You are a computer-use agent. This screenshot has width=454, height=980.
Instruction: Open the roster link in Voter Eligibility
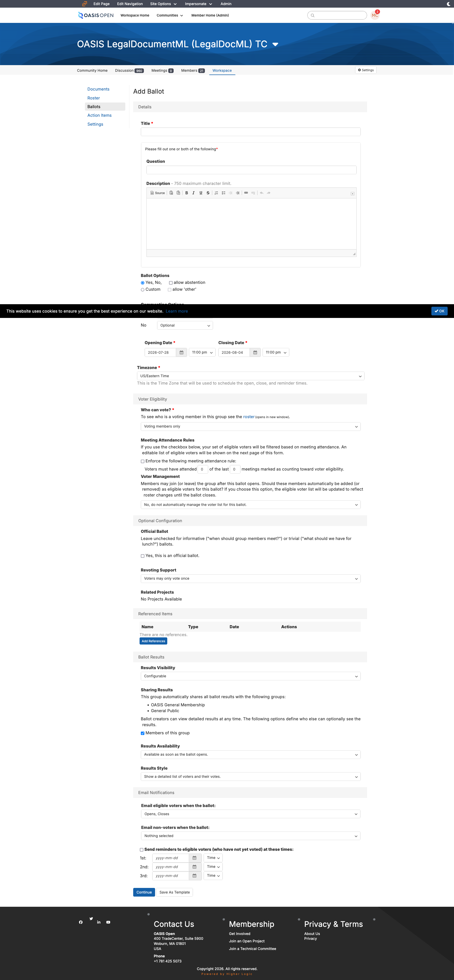[249, 417]
